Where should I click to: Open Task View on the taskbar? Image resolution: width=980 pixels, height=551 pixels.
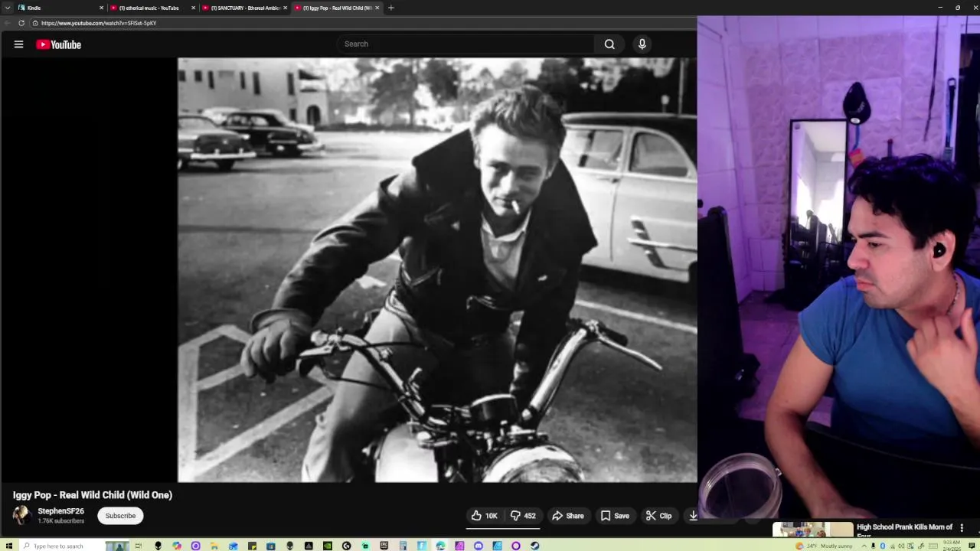(x=139, y=546)
